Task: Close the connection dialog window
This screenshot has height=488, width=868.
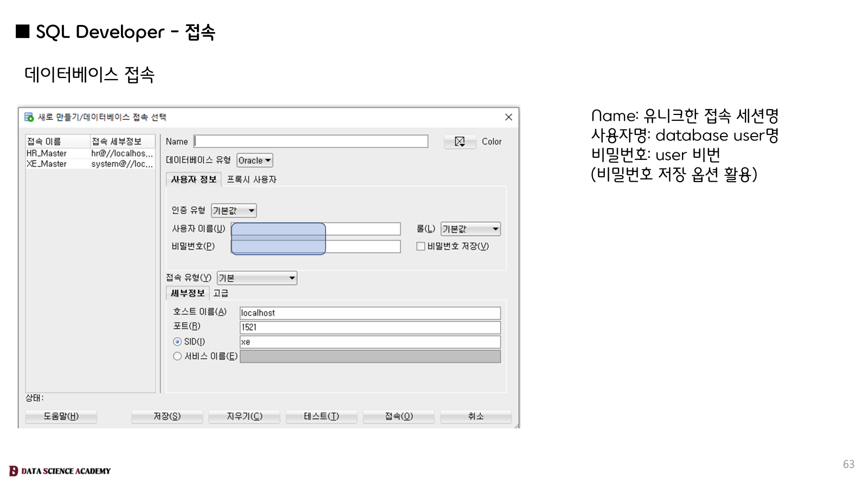Action: click(x=508, y=117)
